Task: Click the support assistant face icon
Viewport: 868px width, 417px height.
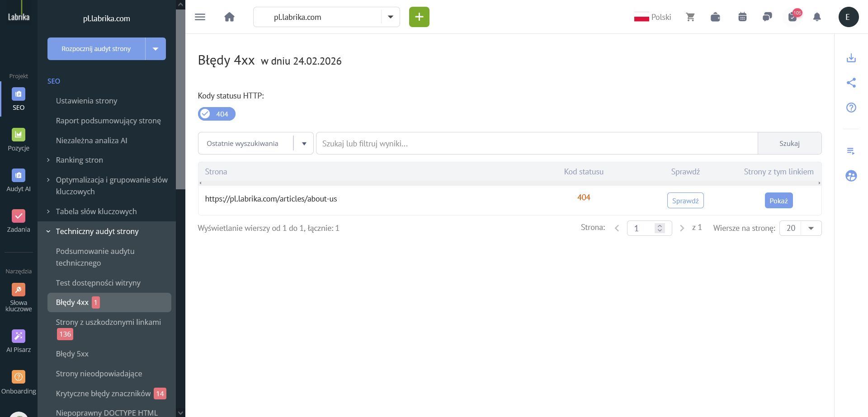Action: pyautogui.click(x=851, y=176)
